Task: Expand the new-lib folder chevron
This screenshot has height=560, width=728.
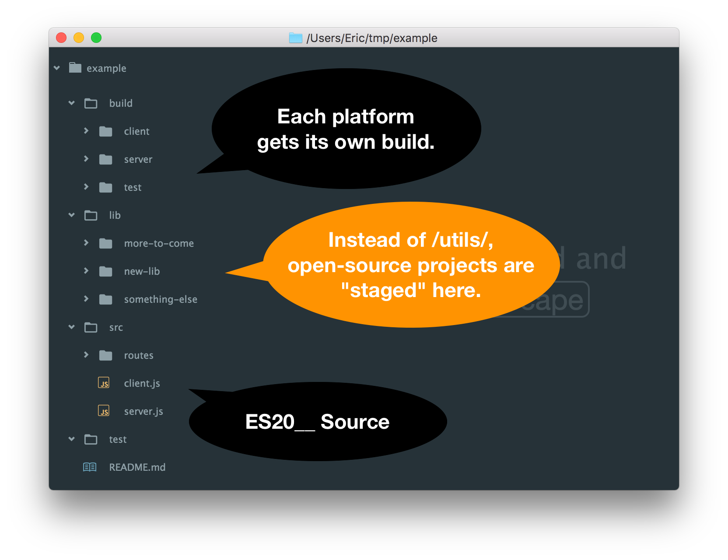Action: 86,271
